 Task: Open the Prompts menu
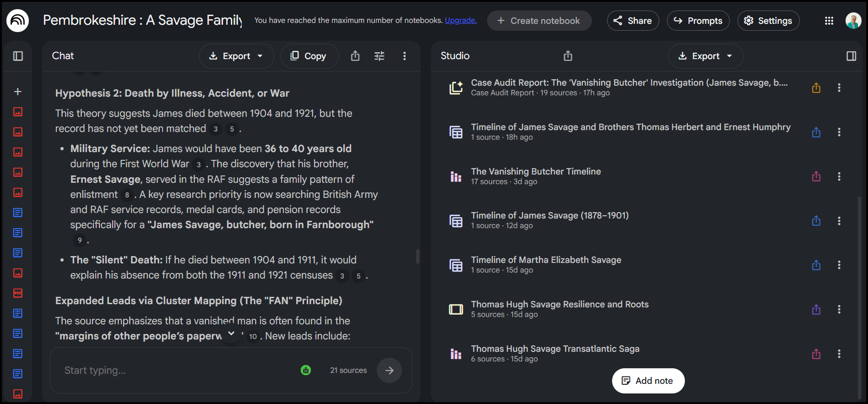tap(698, 21)
